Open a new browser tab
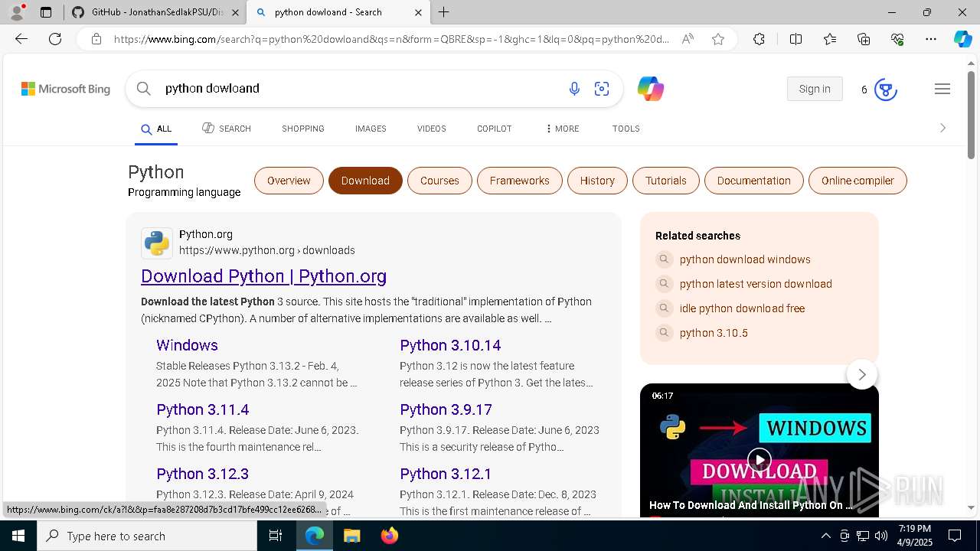The height and width of the screenshot is (551, 980). [x=444, y=12]
